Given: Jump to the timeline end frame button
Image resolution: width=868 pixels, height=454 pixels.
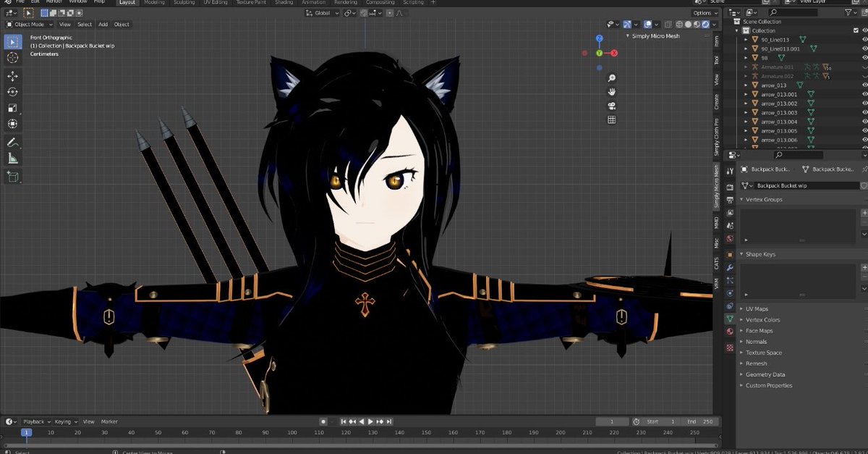Looking at the screenshot, I should (x=390, y=421).
